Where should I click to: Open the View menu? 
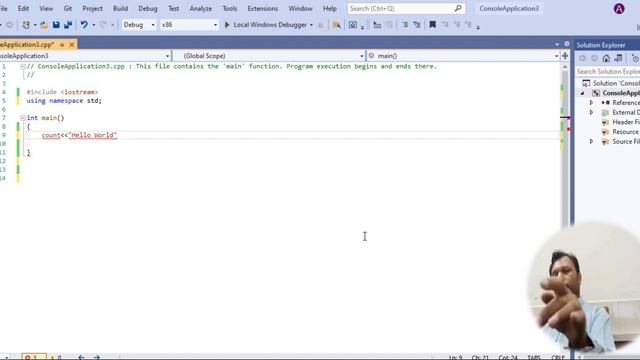(x=46, y=8)
